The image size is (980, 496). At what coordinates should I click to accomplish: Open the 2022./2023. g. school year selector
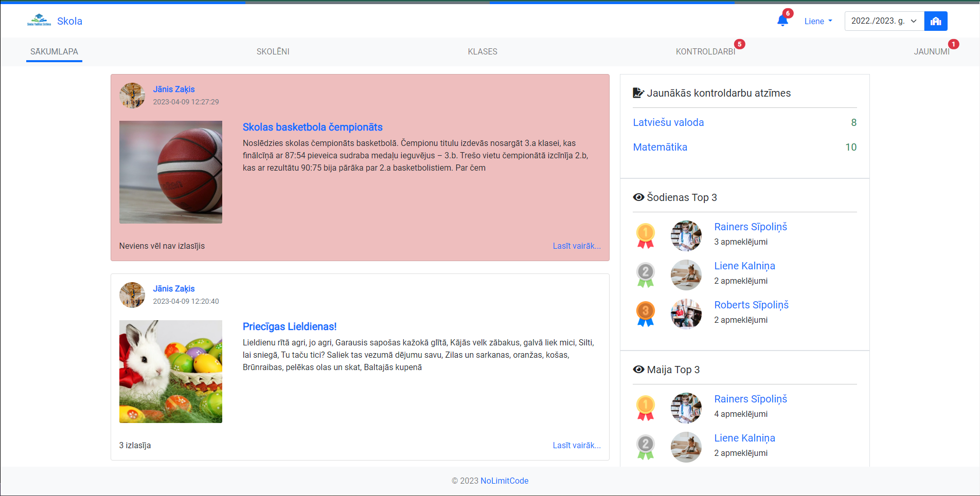pos(884,21)
